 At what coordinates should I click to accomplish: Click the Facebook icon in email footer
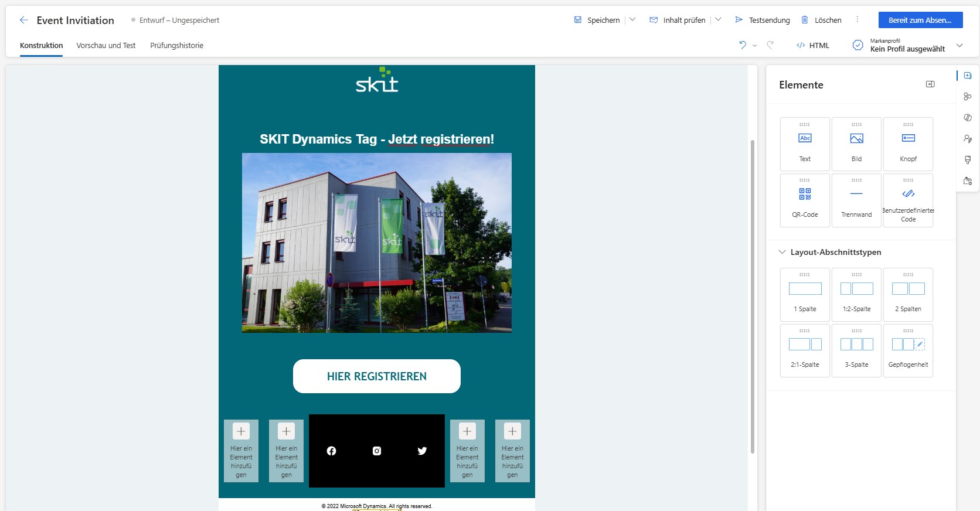click(331, 451)
